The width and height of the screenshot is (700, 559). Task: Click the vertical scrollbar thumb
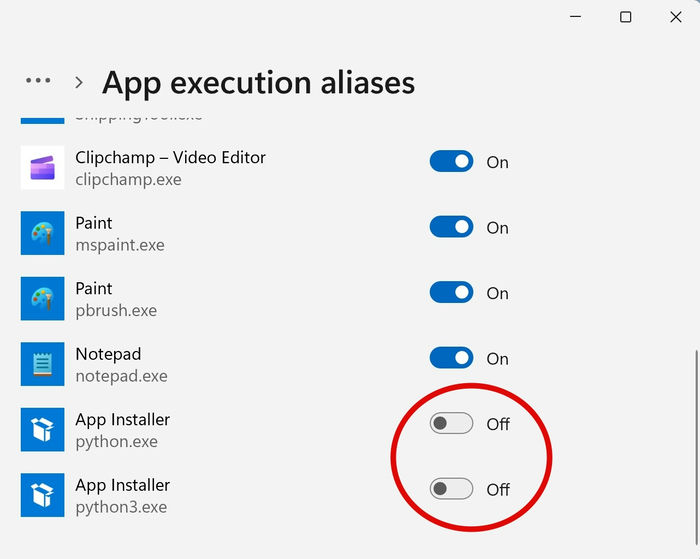[696, 446]
